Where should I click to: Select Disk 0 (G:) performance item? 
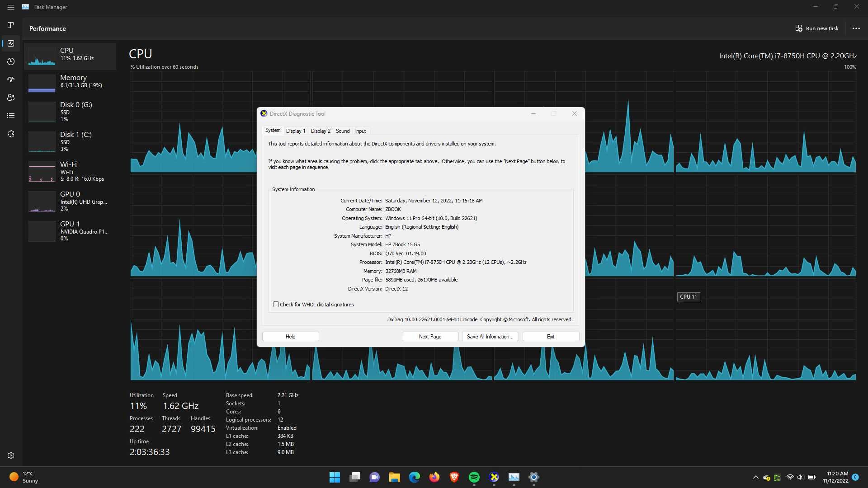click(70, 112)
